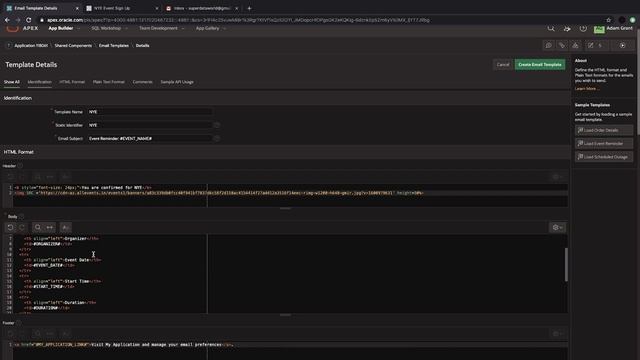Go to Shared Components breadcrumb

[x=73, y=46]
